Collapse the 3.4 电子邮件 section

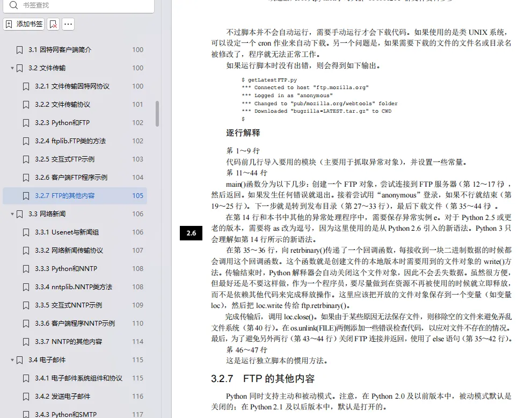tap(12, 360)
